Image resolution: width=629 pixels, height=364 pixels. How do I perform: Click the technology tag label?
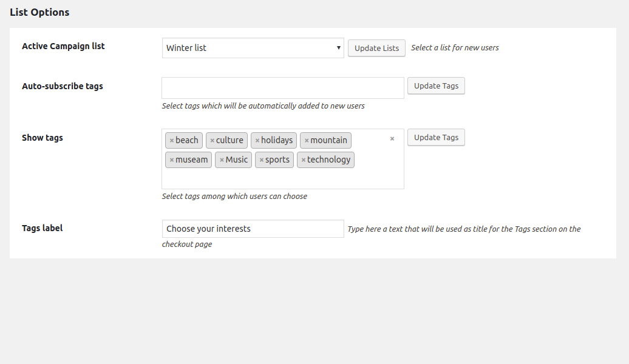[x=329, y=160]
